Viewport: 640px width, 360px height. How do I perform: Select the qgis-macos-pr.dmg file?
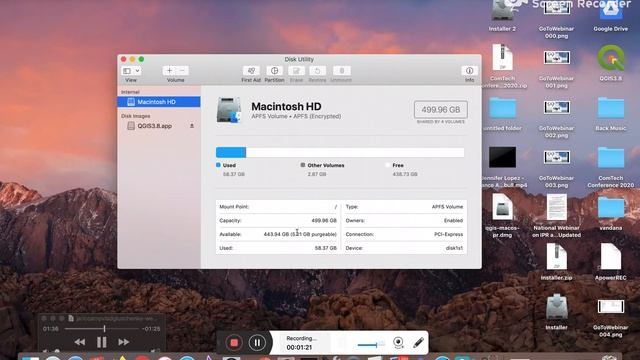coord(502,216)
